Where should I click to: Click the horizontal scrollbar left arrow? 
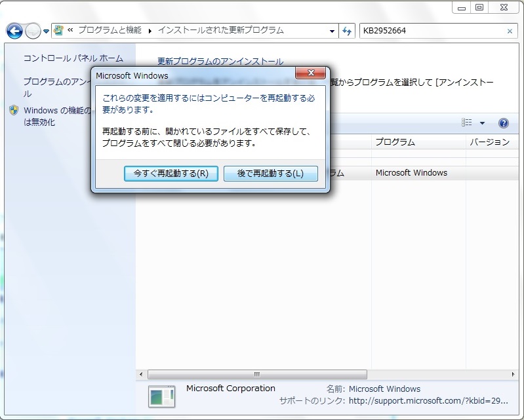tap(141, 374)
